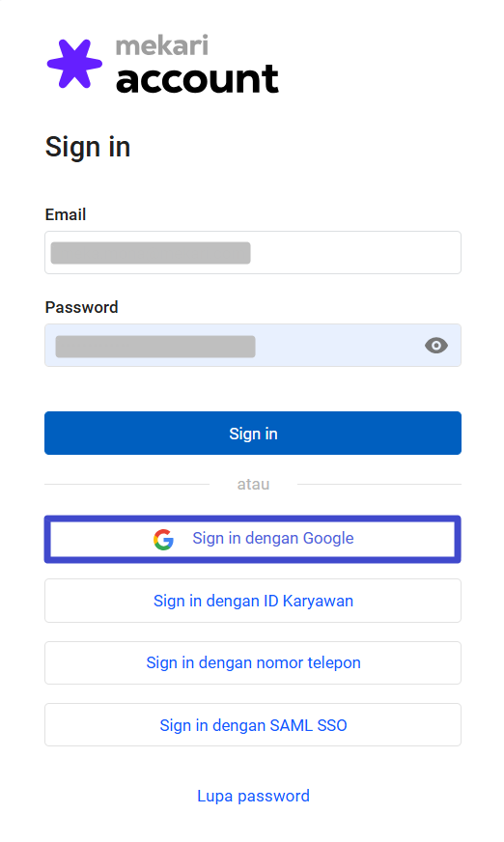This screenshot has width=504, height=842.
Task: Choose Sign in dengan Google
Action: click(x=253, y=539)
